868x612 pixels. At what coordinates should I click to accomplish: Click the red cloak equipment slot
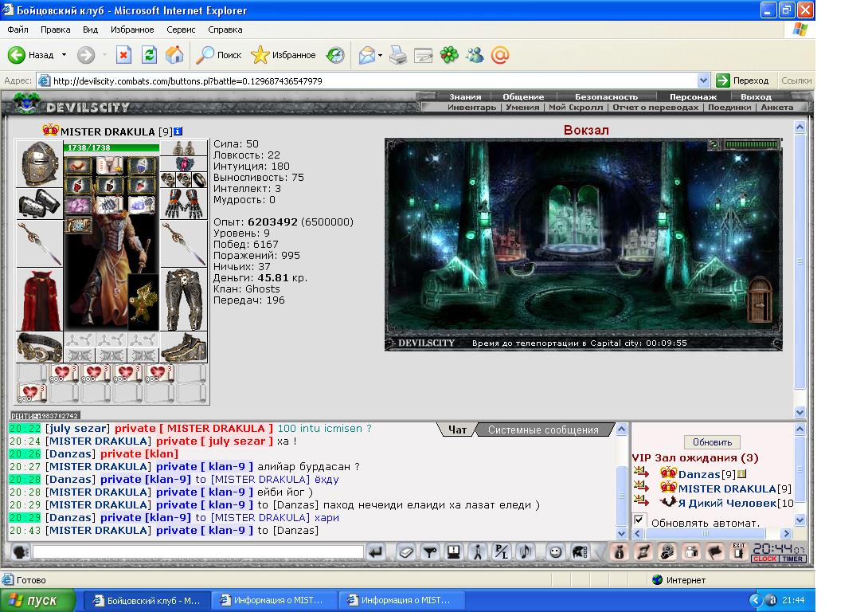coord(39,300)
